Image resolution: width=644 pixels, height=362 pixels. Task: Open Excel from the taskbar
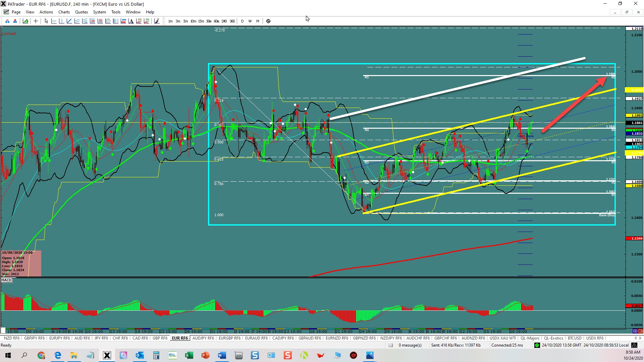(189, 355)
